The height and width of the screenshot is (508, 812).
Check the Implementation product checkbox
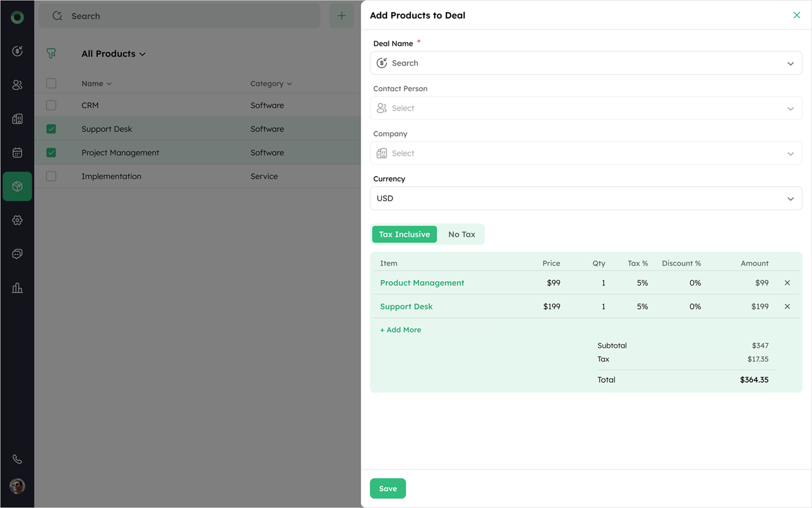click(51, 176)
